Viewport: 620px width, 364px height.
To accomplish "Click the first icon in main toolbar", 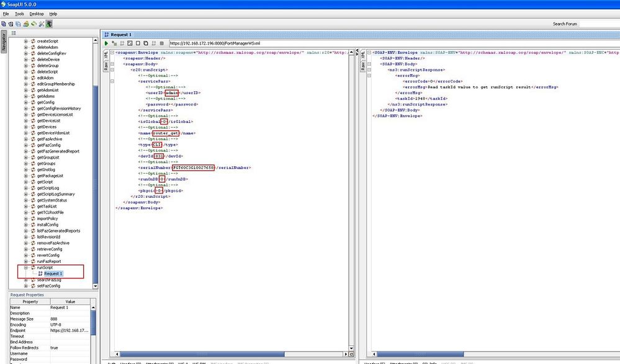I will (4, 24).
